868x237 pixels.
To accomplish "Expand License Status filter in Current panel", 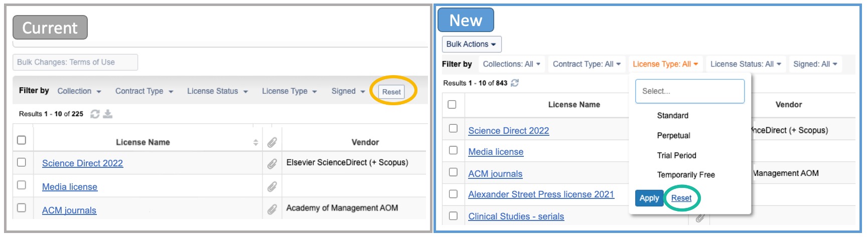I will click(218, 91).
